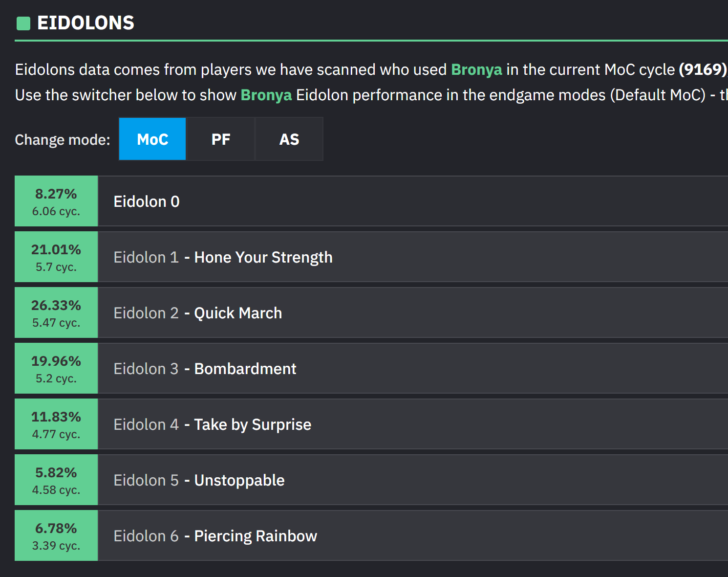Viewport: 728px width, 577px height.
Task: Change mode to AS
Action: click(x=289, y=139)
